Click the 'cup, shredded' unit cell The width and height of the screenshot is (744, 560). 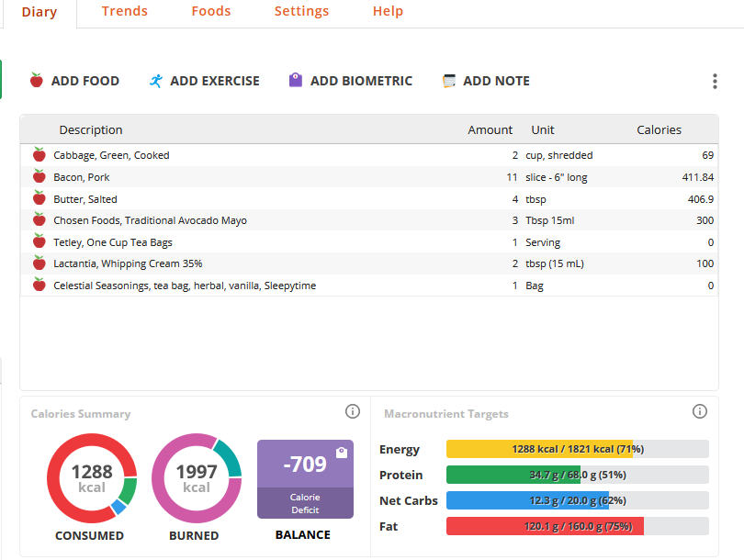[559, 155]
